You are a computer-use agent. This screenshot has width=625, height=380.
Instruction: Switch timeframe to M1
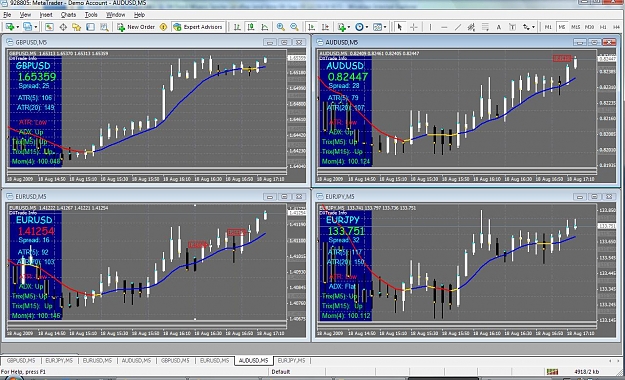pyautogui.click(x=548, y=27)
